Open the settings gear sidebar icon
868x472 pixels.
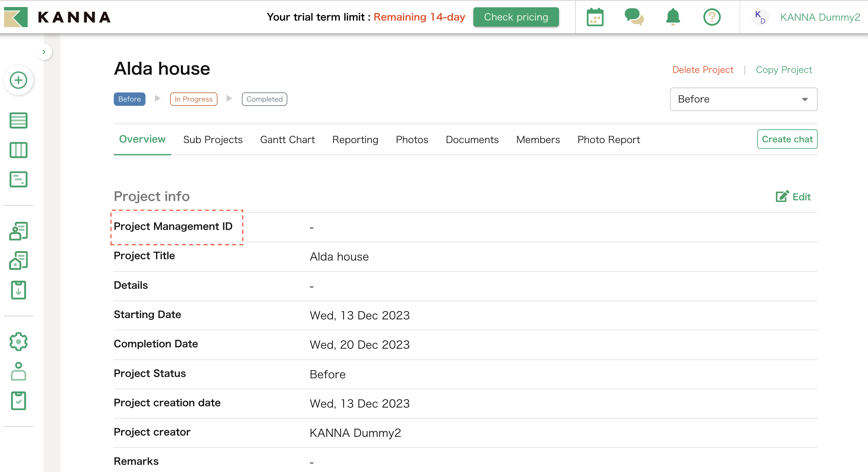click(x=19, y=341)
